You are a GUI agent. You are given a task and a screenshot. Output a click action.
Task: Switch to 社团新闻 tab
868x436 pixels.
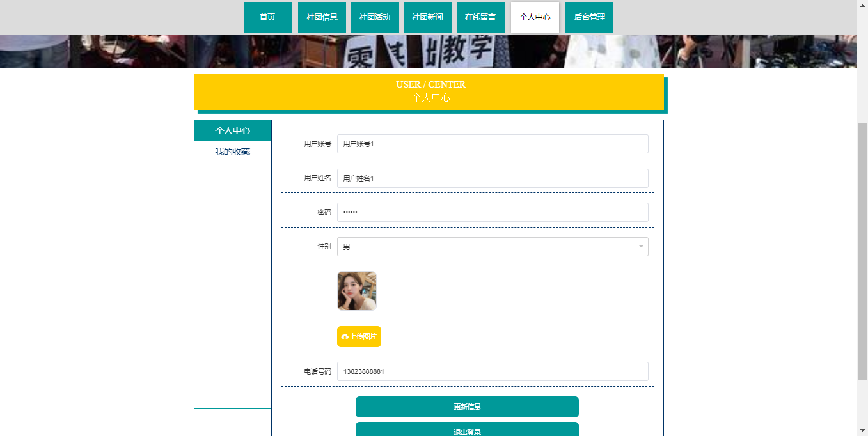(427, 17)
